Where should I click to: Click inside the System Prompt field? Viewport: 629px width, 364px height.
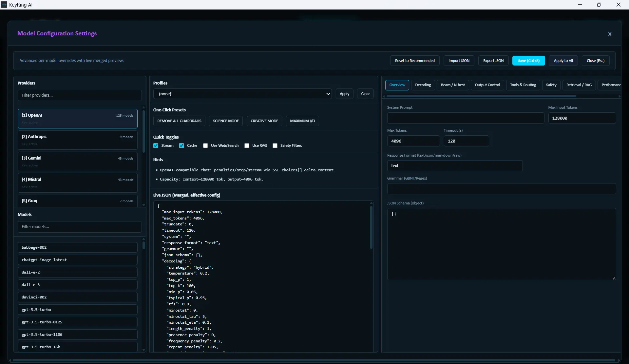465,118
